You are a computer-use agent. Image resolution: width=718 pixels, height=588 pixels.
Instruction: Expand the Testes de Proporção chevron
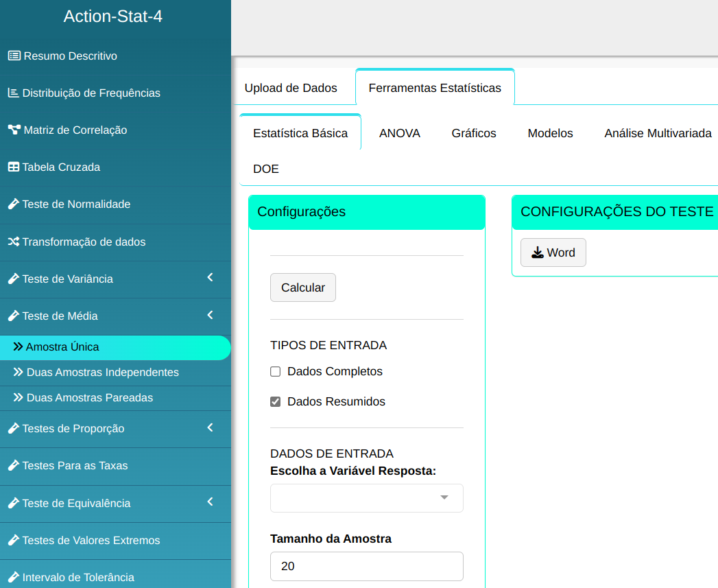point(211,427)
